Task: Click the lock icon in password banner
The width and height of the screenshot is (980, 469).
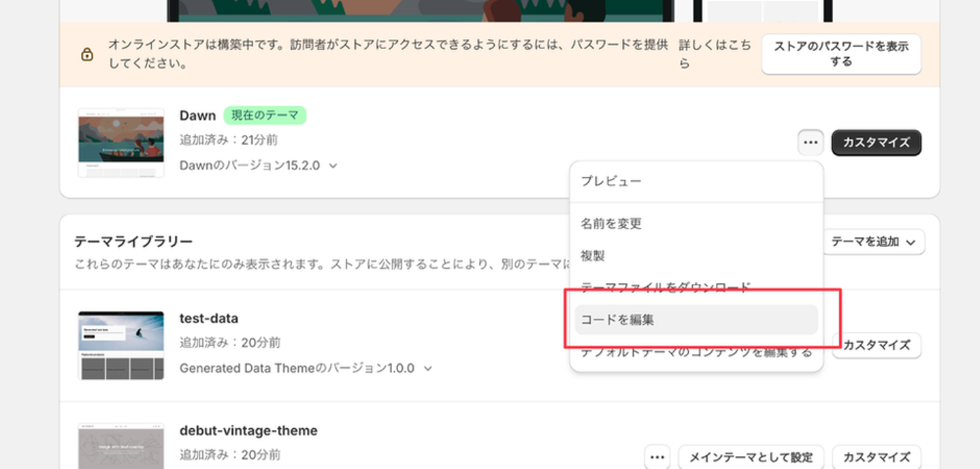Action: (87, 54)
